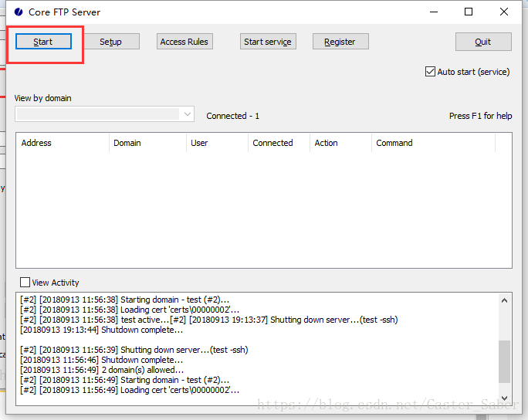Quit the FTP server application
The height and width of the screenshot is (420, 528).
483,42
